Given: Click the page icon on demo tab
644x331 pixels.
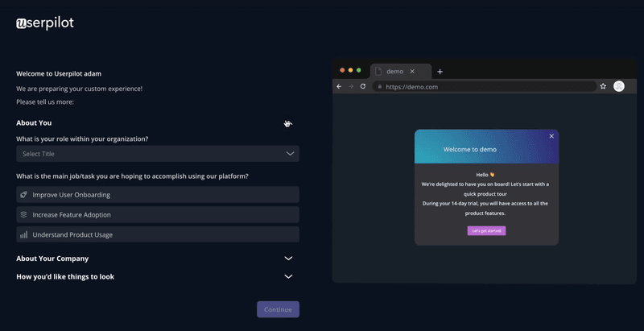Looking at the screenshot, I should click(378, 72).
